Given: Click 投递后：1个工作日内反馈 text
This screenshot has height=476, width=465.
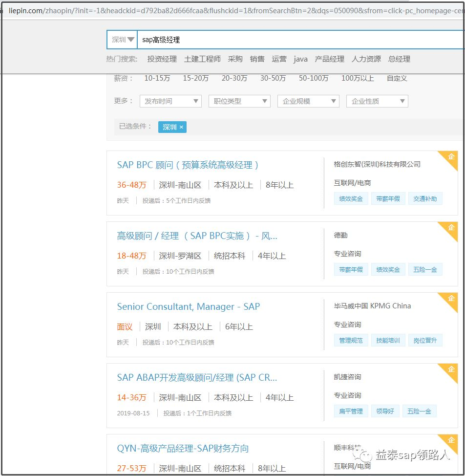Looking at the screenshot, I should 197,413.
